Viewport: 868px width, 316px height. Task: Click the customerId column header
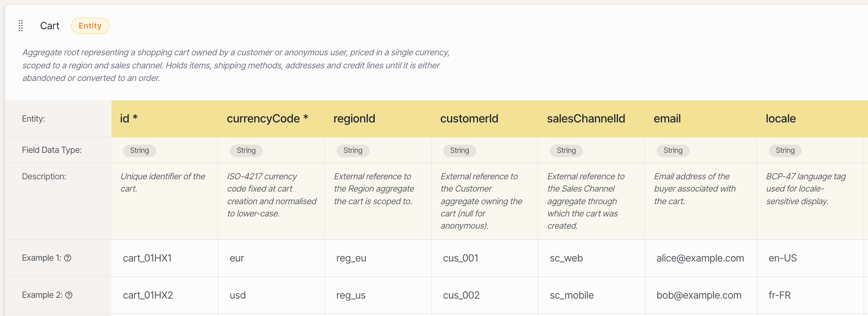[469, 118]
